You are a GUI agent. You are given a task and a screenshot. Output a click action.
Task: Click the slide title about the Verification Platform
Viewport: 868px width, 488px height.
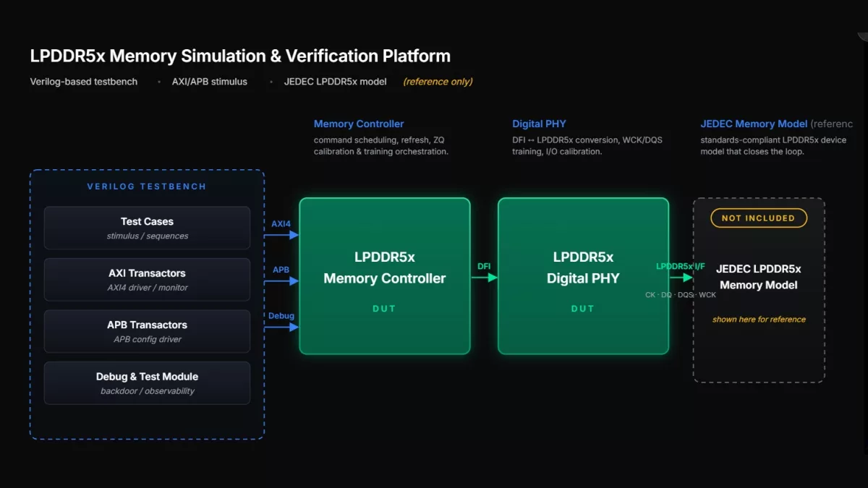click(240, 56)
